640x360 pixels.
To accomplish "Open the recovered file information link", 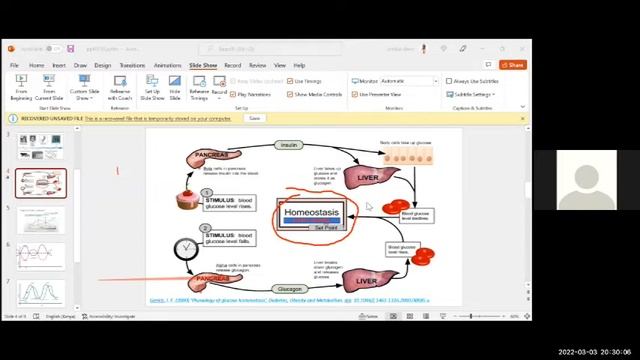I will 158,119.
